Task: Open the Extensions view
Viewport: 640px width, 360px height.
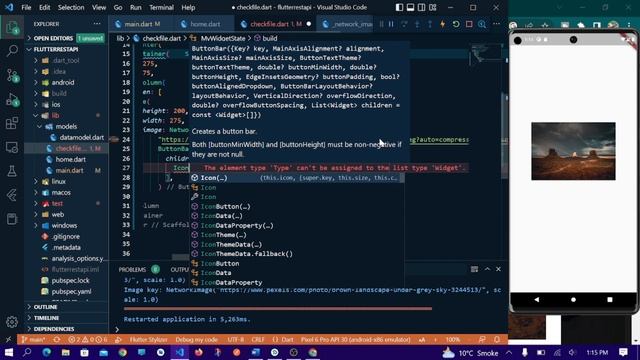Action: point(12,123)
